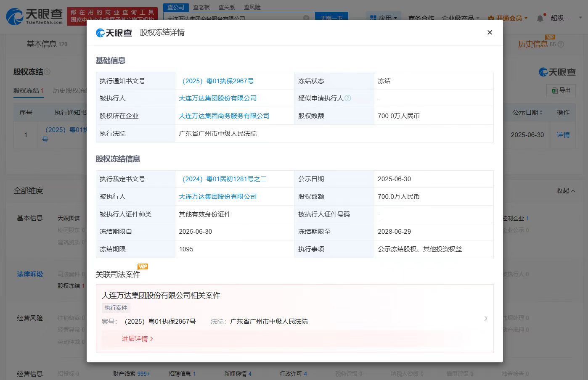The height and width of the screenshot is (380, 588).
Task: Select 冻结期限自 value 2025-06-30
Action: coord(195,232)
